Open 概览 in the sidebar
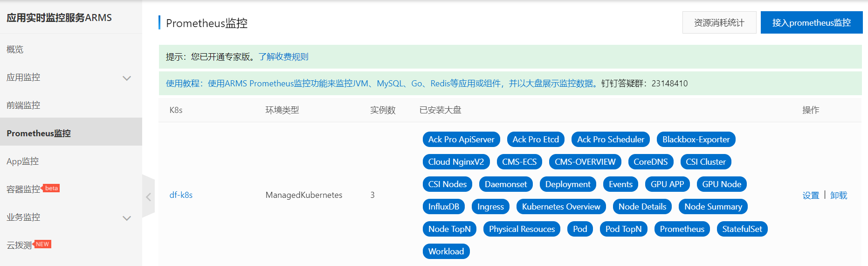 (15, 49)
